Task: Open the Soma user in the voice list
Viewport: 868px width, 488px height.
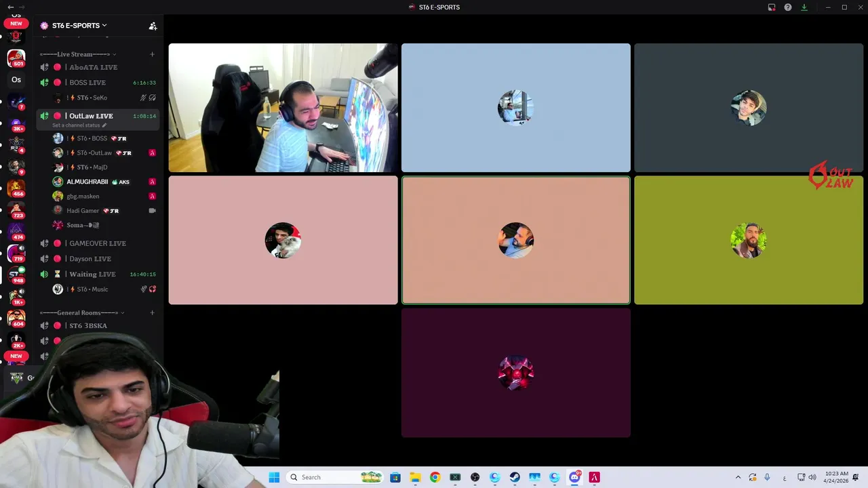Action: pos(105,225)
